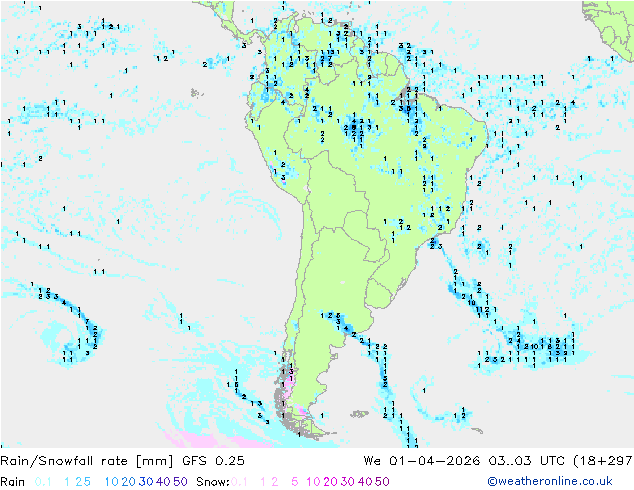Select the Rain 10 legend color value
Viewport: 634px width, 490px height.
coord(112,482)
